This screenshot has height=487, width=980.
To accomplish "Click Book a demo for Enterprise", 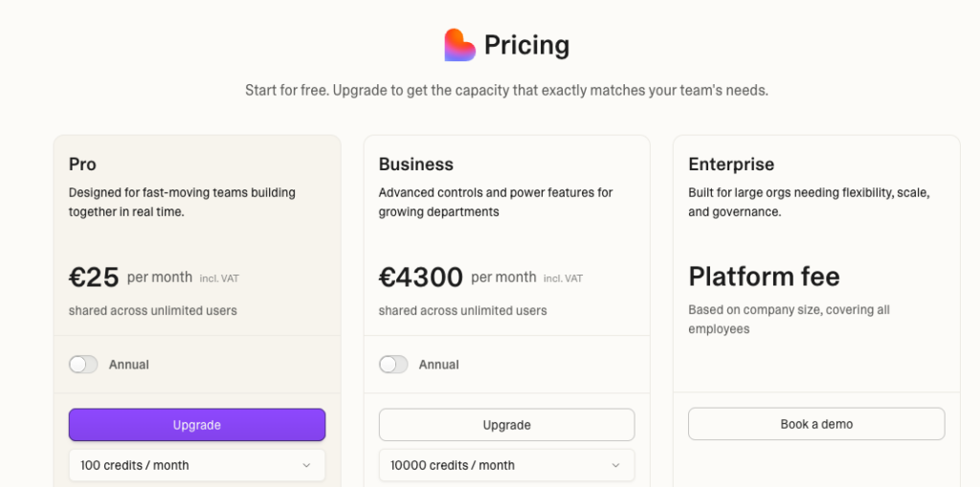I will coord(816,424).
